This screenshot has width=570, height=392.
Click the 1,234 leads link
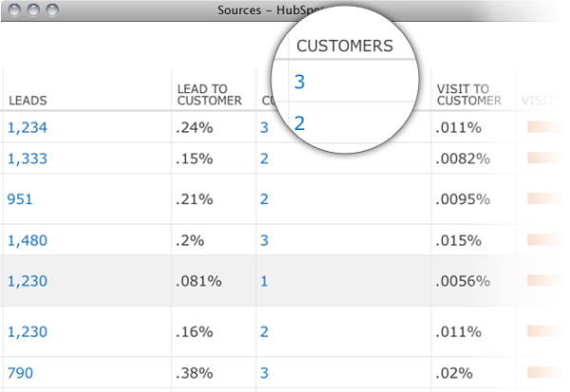pos(26,127)
